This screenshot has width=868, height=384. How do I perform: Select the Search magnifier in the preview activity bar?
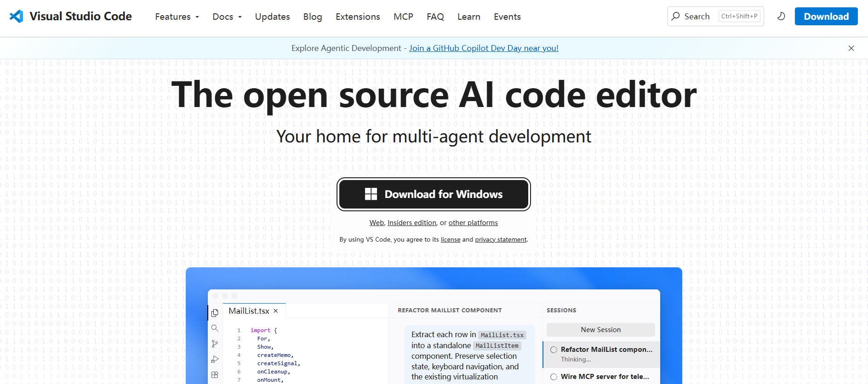[x=215, y=328]
